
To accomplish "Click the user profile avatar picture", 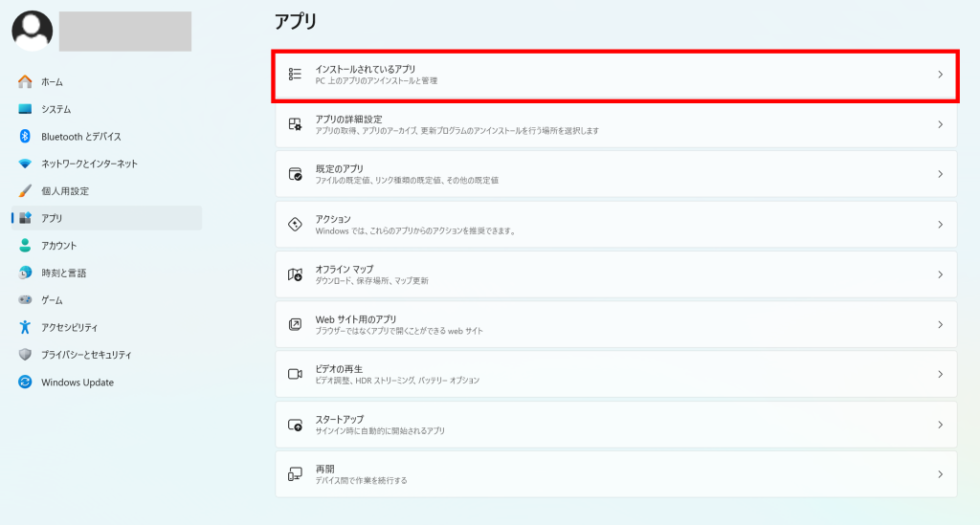I will coord(32,31).
